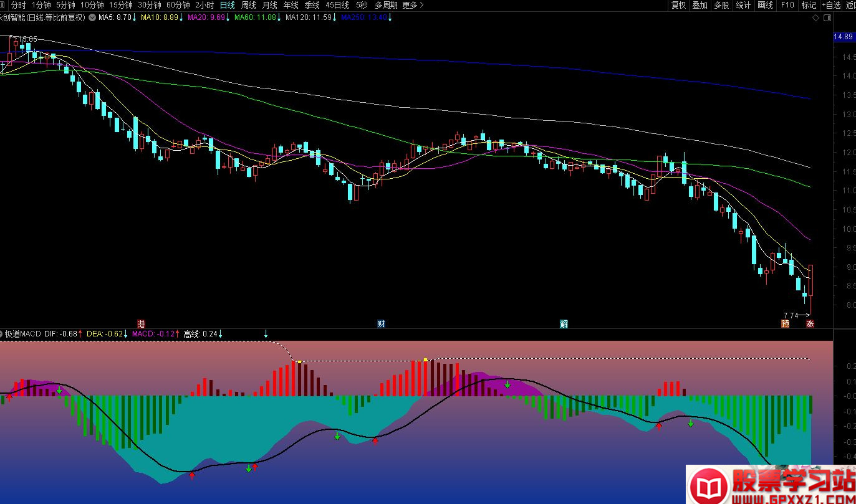Switch to the 2小时 period
856x504 pixels.
click(x=204, y=5)
